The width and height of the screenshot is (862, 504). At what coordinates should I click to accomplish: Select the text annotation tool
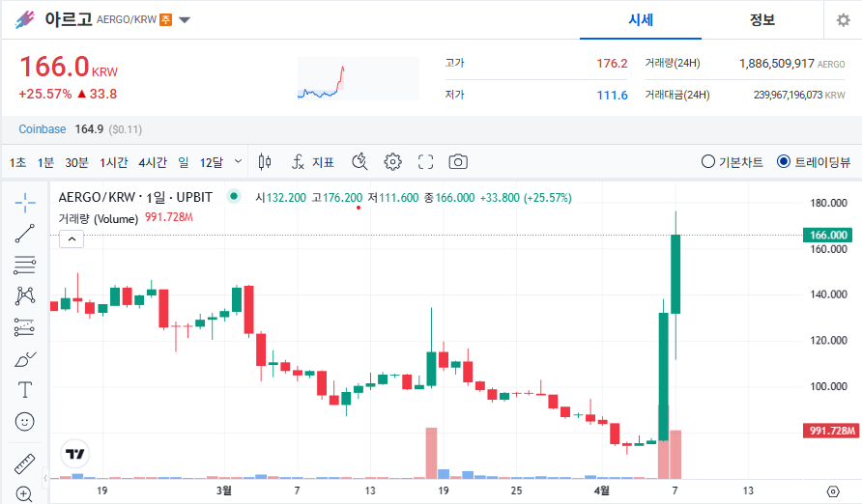point(25,390)
